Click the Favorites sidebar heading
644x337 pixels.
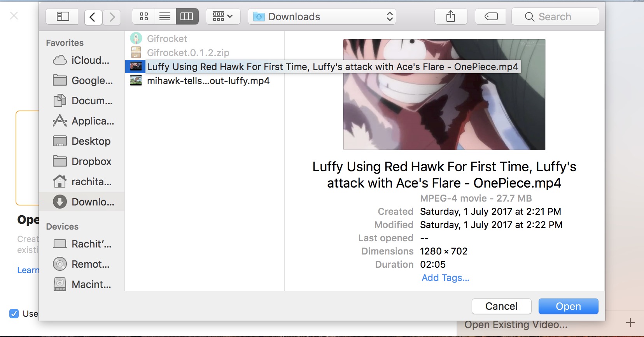click(x=65, y=43)
